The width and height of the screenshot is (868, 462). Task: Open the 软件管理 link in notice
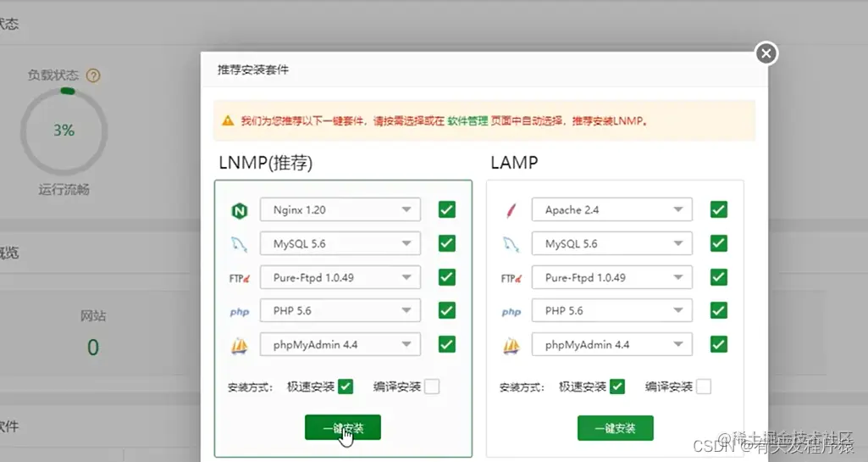point(467,120)
